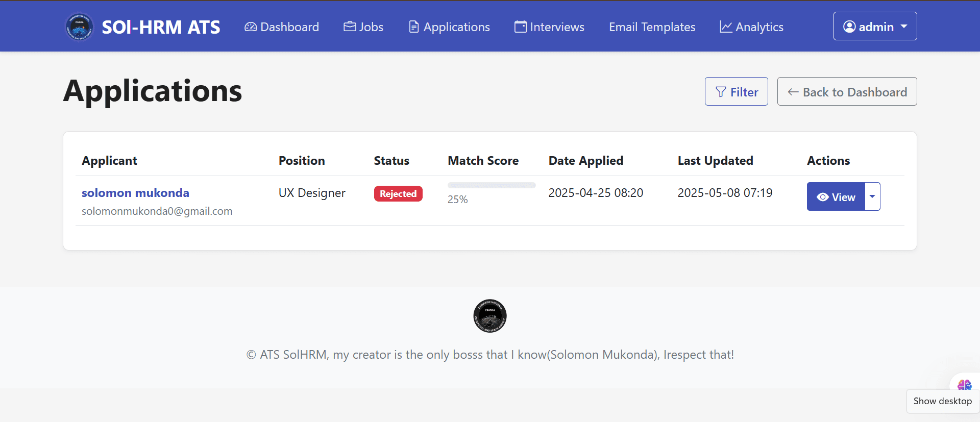Open the SOI-HRM ATS brand link
The width and height of the screenshot is (980, 422).
coord(142,27)
